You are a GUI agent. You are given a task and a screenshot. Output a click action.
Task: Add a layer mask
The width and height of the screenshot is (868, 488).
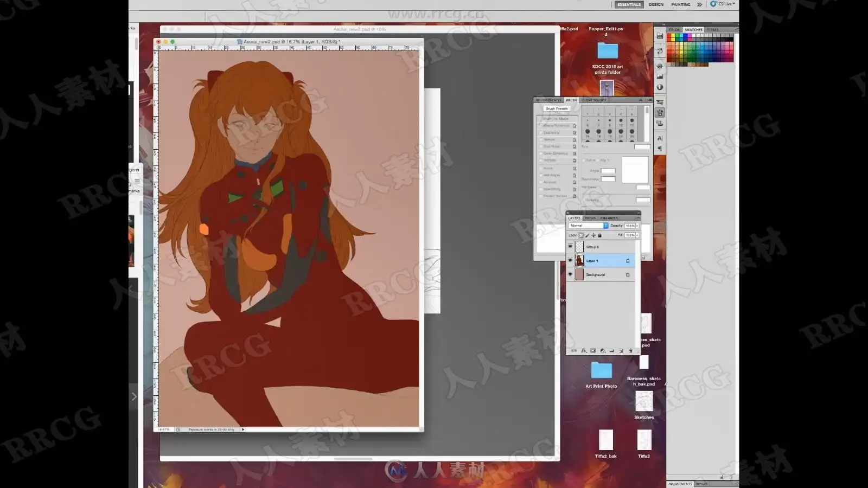[x=593, y=351]
